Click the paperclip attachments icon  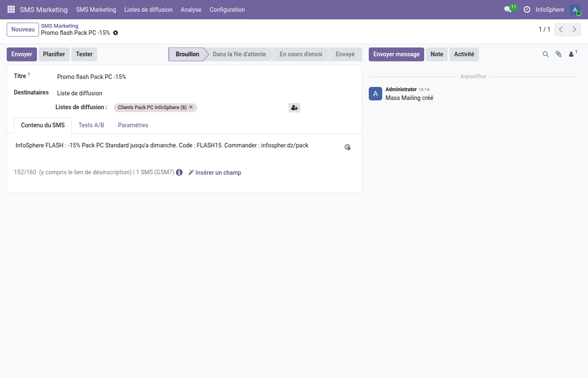[x=559, y=54]
